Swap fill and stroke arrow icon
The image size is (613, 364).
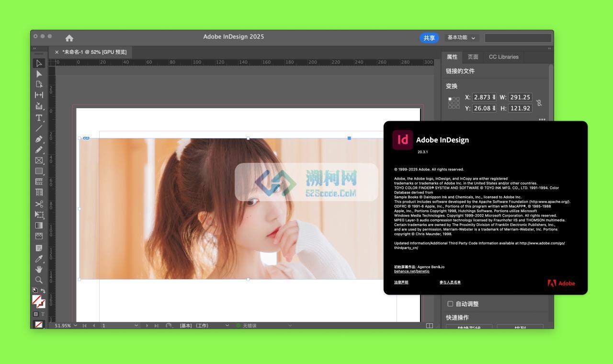coord(43,291)
